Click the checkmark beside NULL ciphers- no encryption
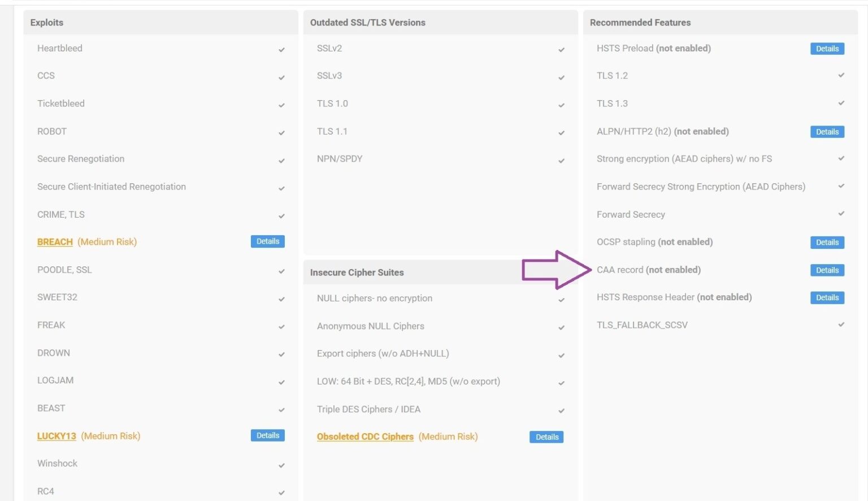 point(561,299)
